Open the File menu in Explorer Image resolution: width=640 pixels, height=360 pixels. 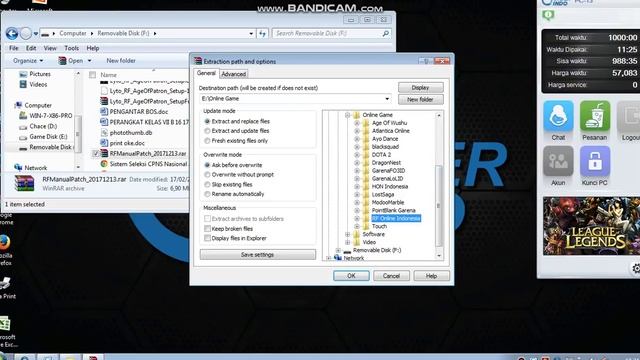13,48
